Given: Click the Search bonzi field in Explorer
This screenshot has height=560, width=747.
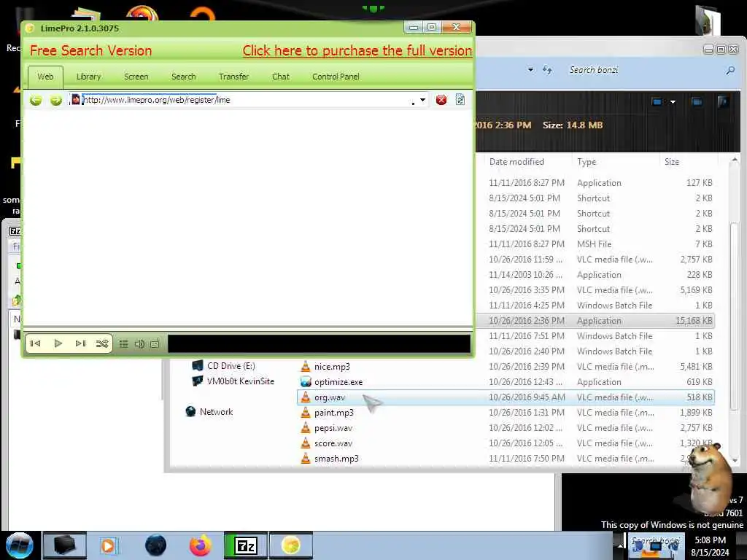Looking at the screenshot, I should 643,70.
